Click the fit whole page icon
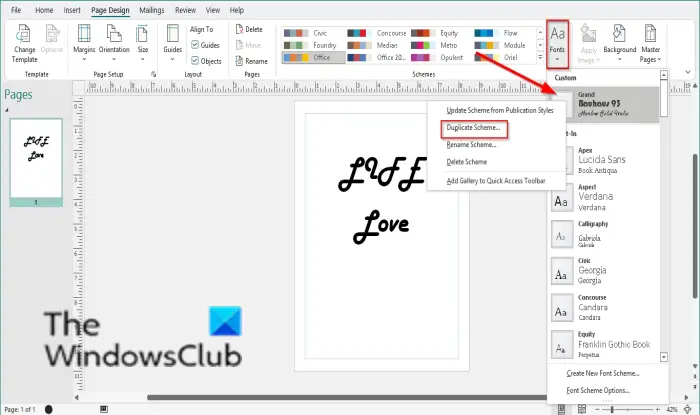 point(688,409)
